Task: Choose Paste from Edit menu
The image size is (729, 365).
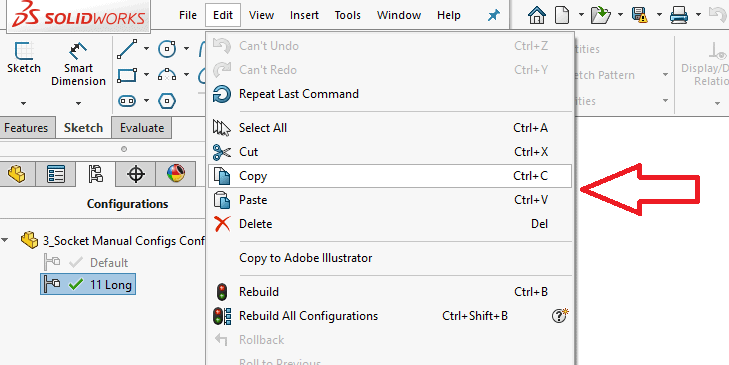Action: click(x=390, y=200)
